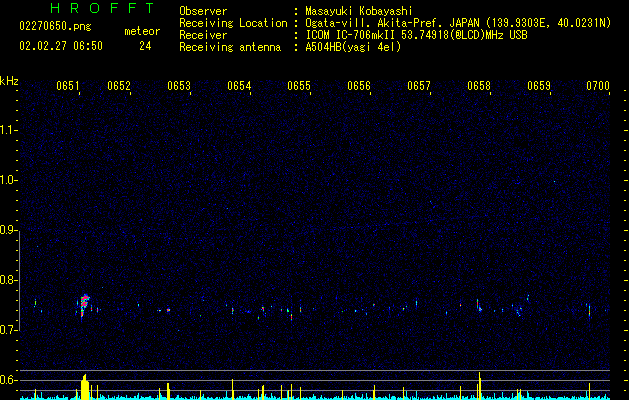Click the 0653 time marker
Image resolution: width=629 pixels, height=400 pixels.
pyautogui.click(x=179, y=86)
